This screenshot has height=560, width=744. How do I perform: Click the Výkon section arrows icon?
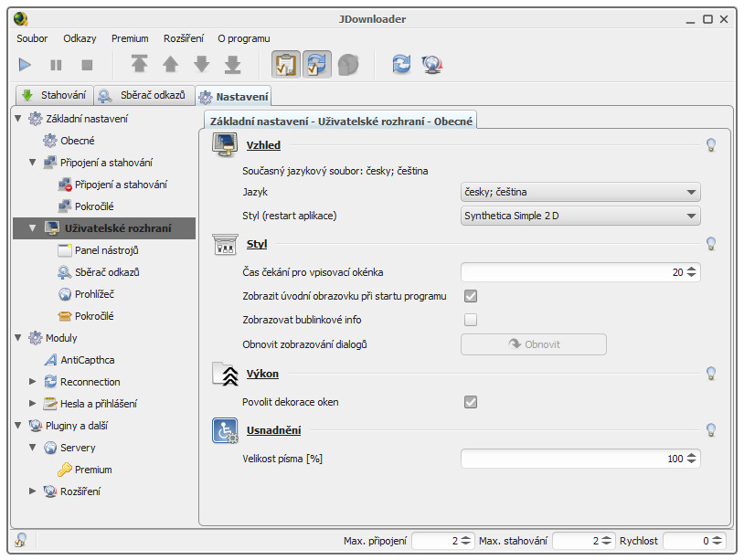[225, 374]
